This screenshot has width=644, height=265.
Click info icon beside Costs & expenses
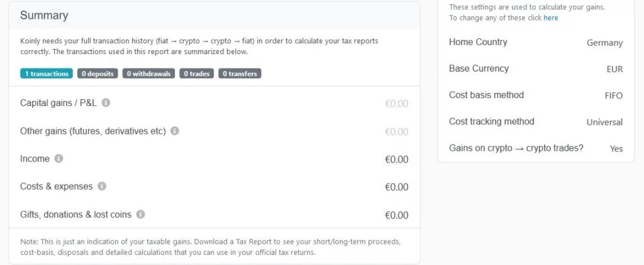tap(102, 187)
